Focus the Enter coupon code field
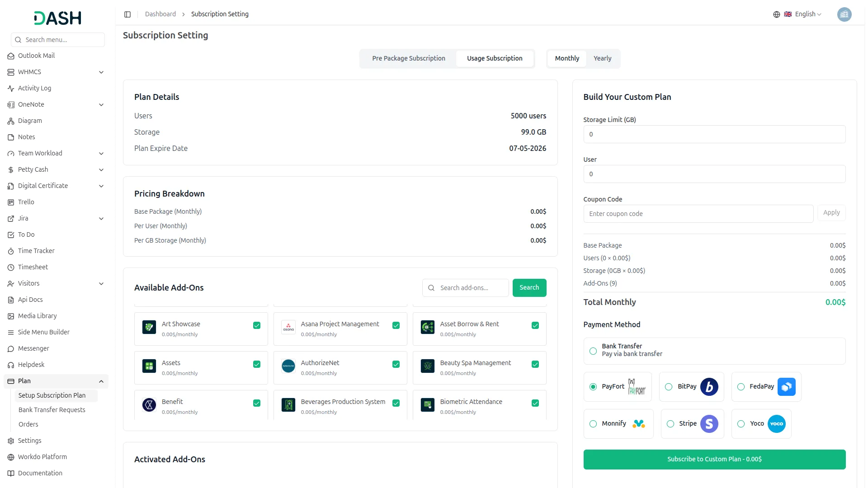 point(698,214)
